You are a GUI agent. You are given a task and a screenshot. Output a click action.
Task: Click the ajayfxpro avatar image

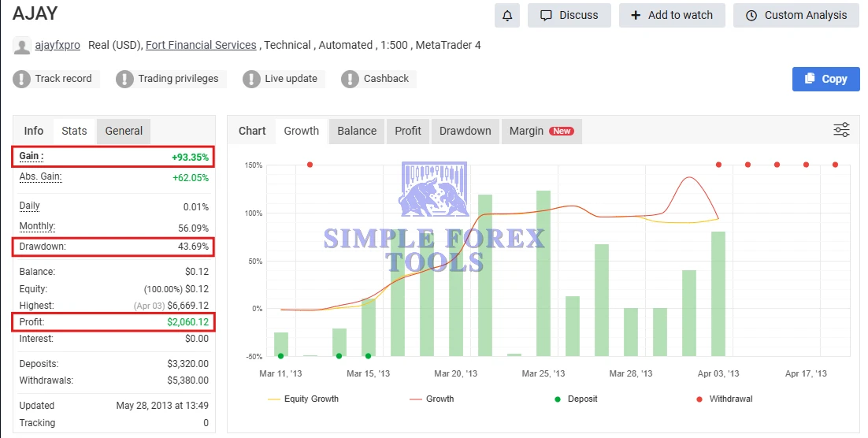pos(21,46)
